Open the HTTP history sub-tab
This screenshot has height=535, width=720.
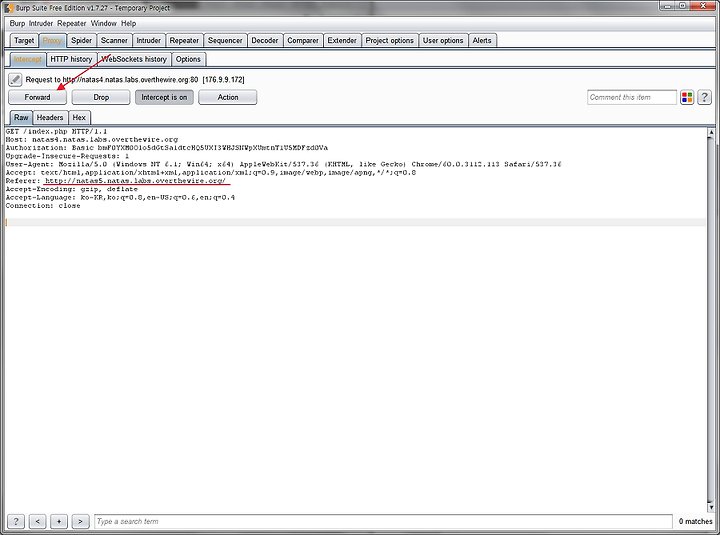(x=71, y=59)
